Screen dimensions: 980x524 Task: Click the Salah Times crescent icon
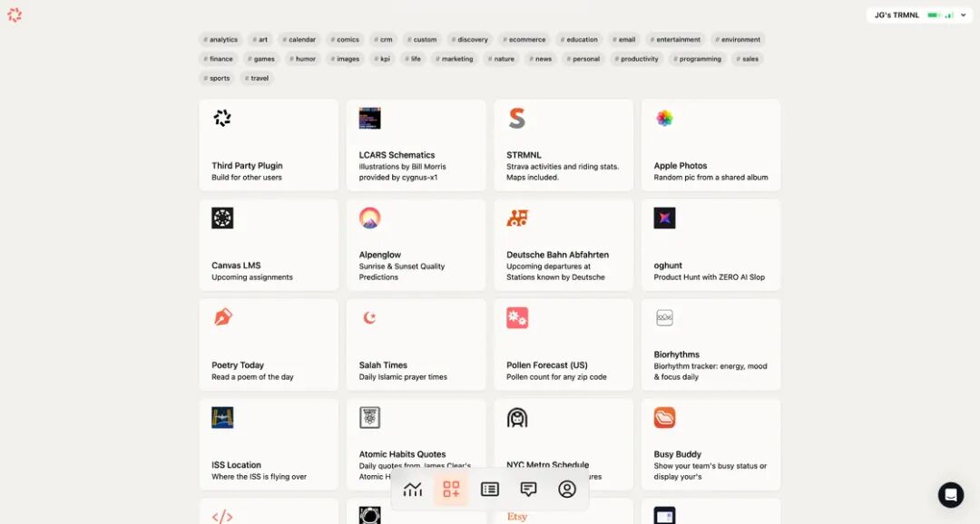(369, 318)
